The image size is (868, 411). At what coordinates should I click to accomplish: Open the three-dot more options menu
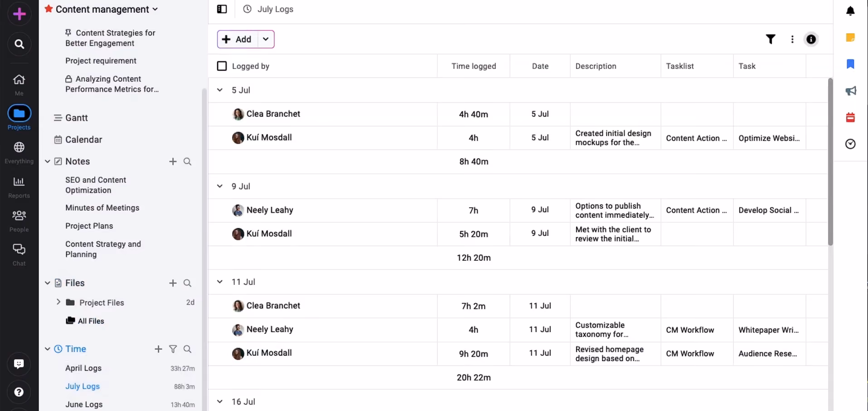click(792, 39)
